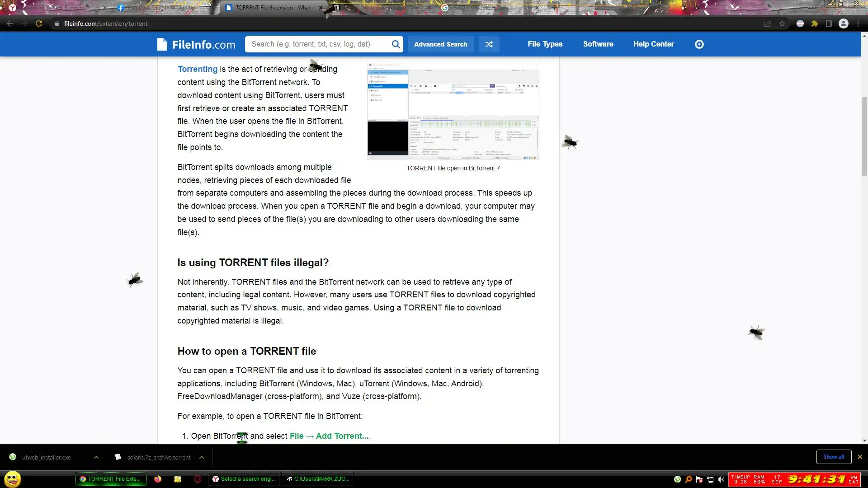
Task: Open the Chrome three-dot menu
Action: tap(858, 24)
